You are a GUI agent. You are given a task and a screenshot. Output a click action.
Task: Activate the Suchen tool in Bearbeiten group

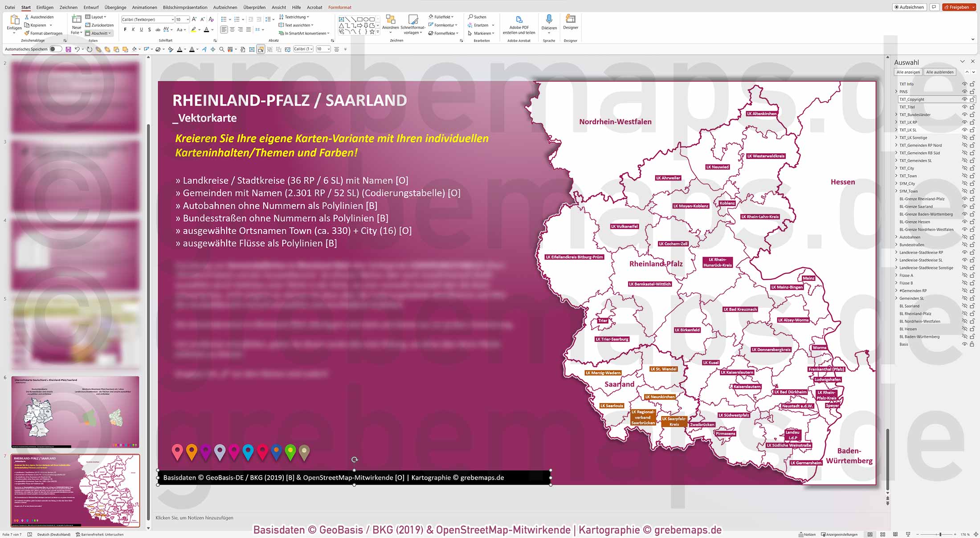(x=478, y=17)
